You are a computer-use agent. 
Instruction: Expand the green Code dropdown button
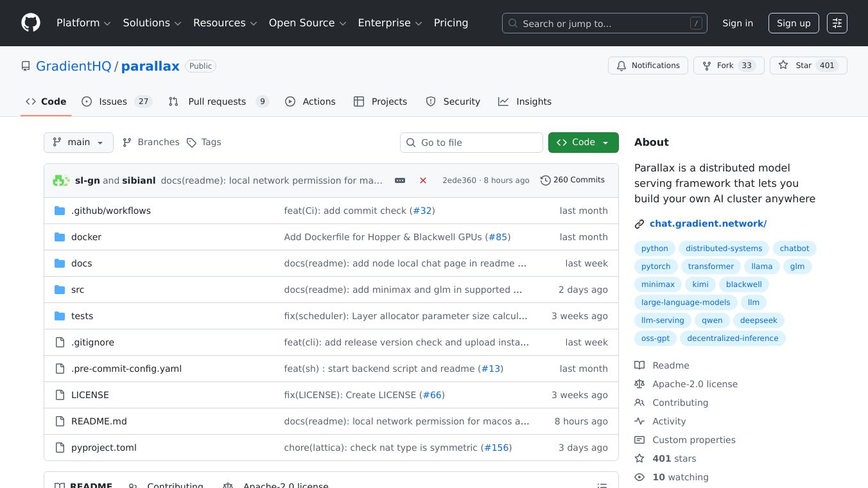pos(583,143)
